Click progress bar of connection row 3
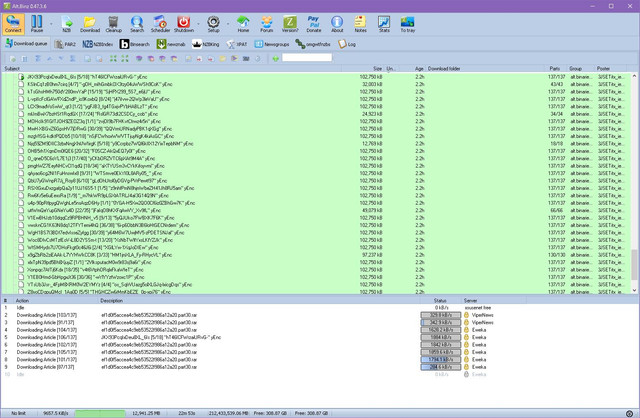The width and height of the screenshot is (640, 418). (441, 322)
